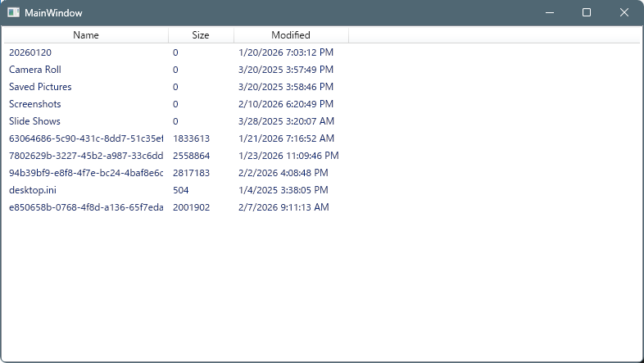Screen dimensions: 644x363
Task: Click the size value 504
Action: pos(180,190)
